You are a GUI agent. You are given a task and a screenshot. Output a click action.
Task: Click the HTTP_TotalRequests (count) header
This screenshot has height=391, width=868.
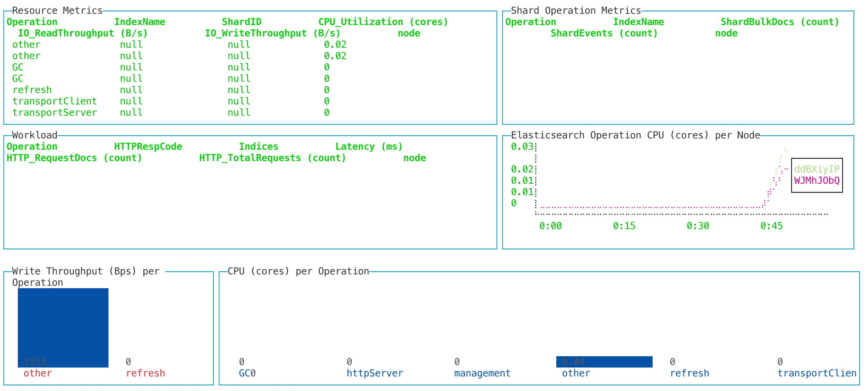(272, 158)
